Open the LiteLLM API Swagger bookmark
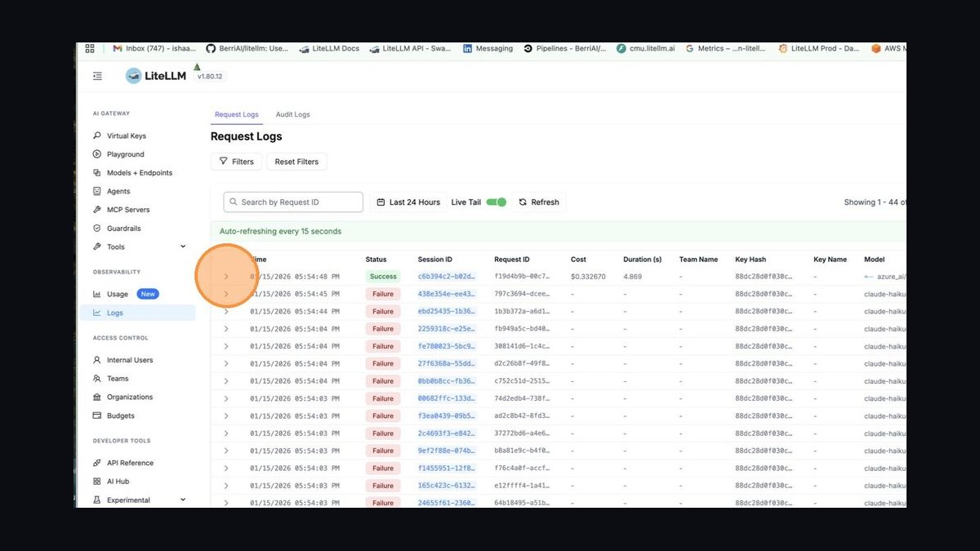This screenshot has width=980, height=551. [x=410, y=49]
